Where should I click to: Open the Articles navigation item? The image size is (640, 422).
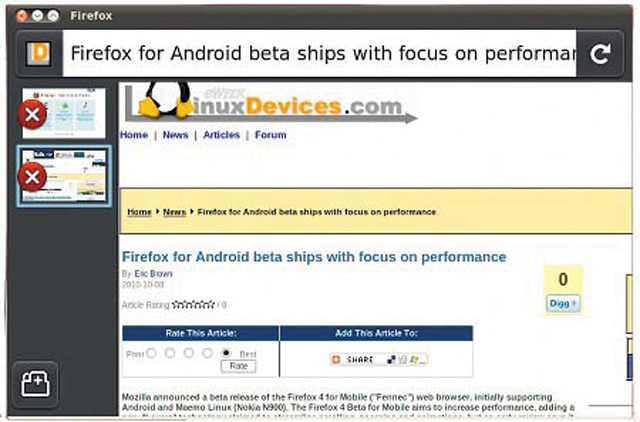coord(222,135)
